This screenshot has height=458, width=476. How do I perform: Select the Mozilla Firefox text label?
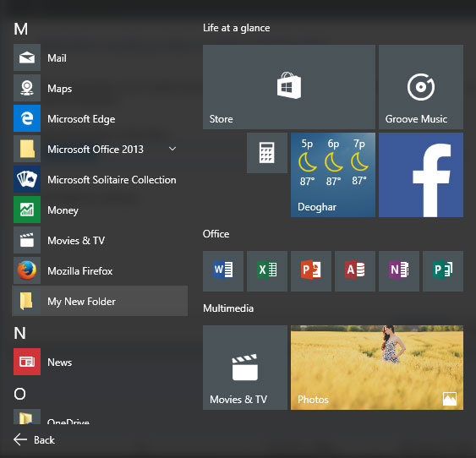click(x=79, y=271)
